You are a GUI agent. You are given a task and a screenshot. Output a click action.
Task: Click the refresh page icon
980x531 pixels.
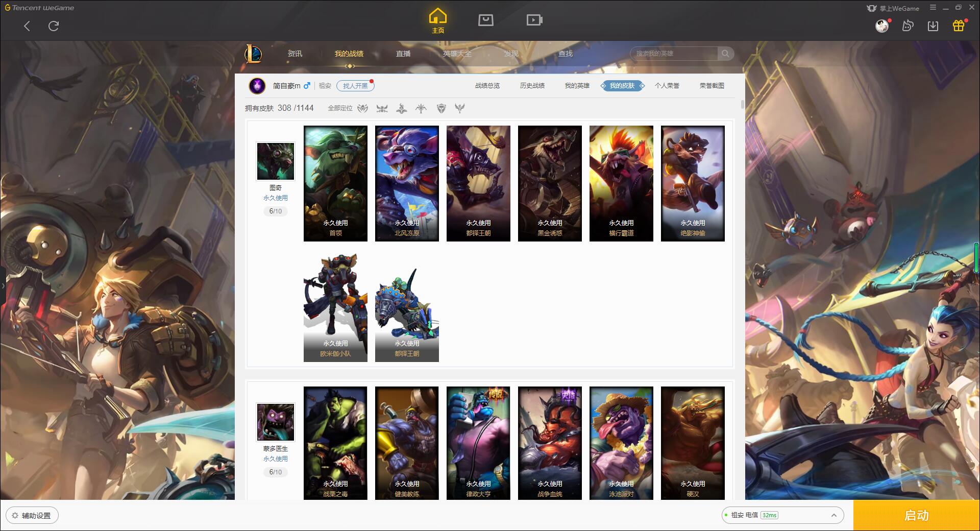tap(54, 26)
